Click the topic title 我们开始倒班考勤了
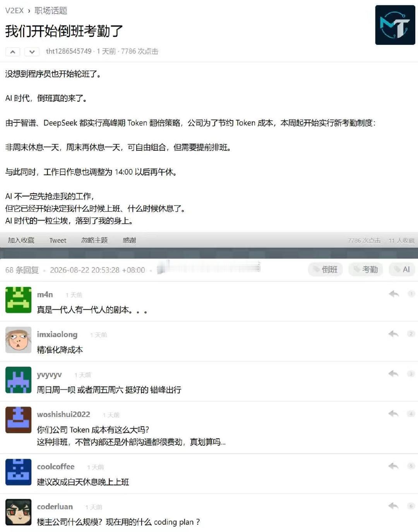The width and height of the screenshot is (418, 532). (x=64, y=31)
